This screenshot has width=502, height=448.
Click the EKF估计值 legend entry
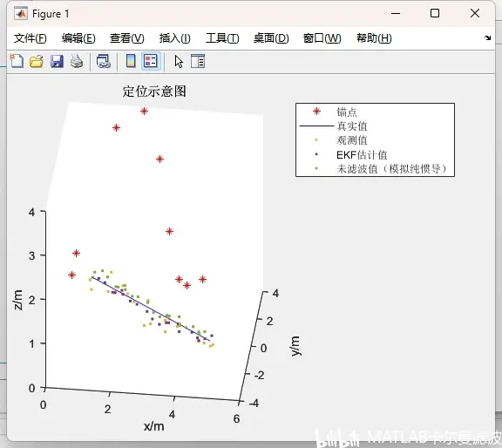click(362, 155)
